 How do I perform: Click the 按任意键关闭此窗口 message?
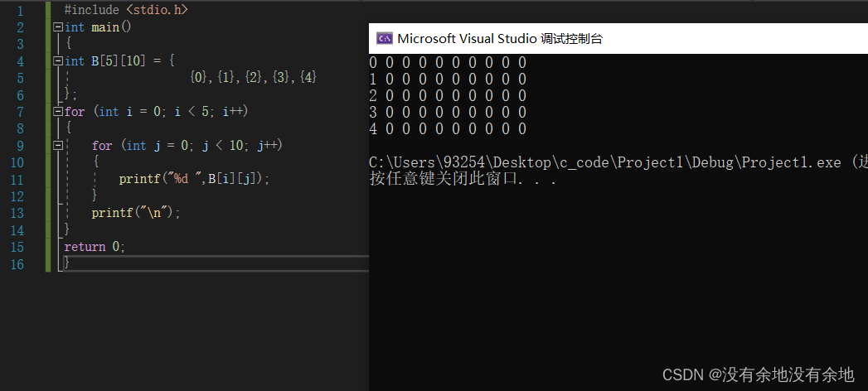coord(463,179)
